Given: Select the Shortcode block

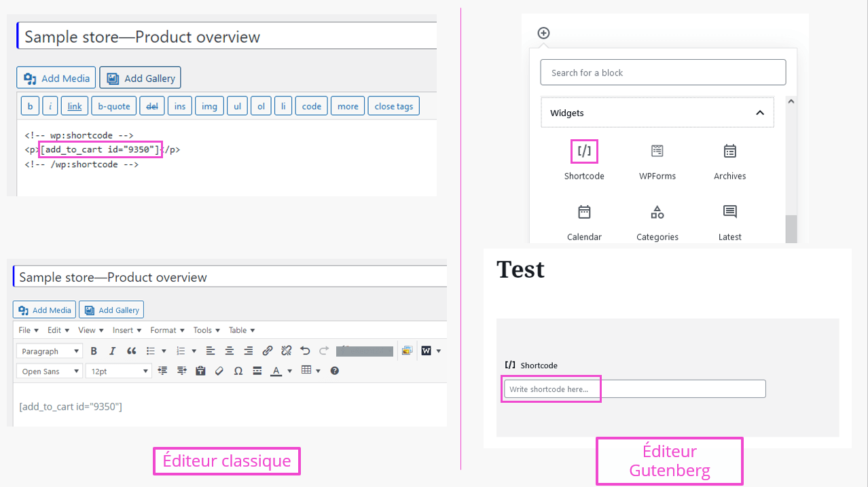Looking at the screenshot, I should coord(584,161).
